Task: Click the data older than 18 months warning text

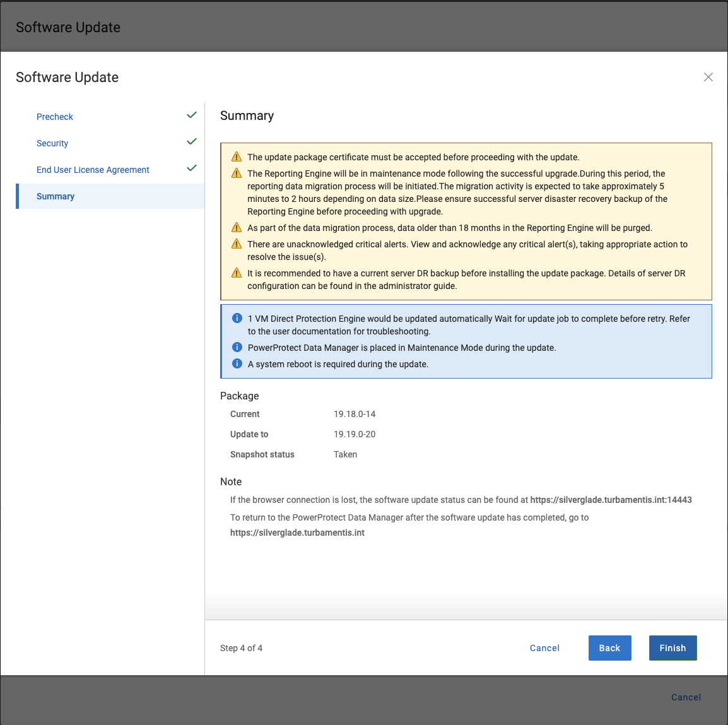Action: pos(450,228)
